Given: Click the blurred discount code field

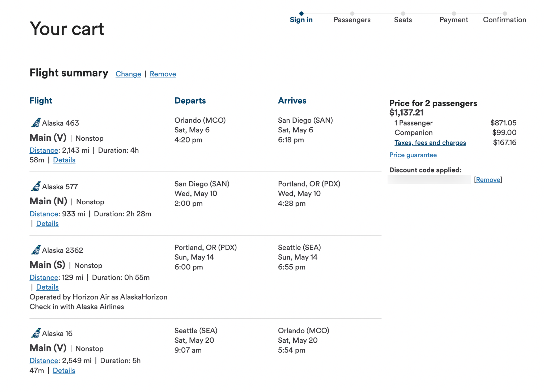Looking at the screenshot, I should coord(429,180).
